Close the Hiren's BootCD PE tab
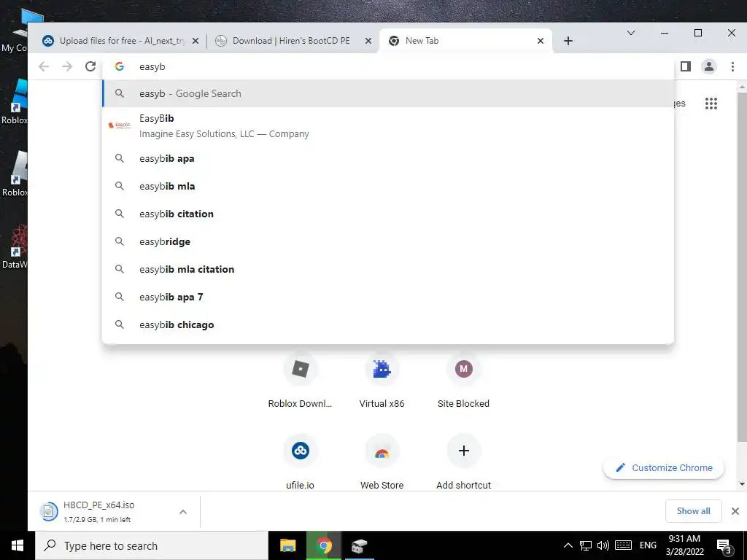Viewport: 747px width, 560px height. point(368,41)
